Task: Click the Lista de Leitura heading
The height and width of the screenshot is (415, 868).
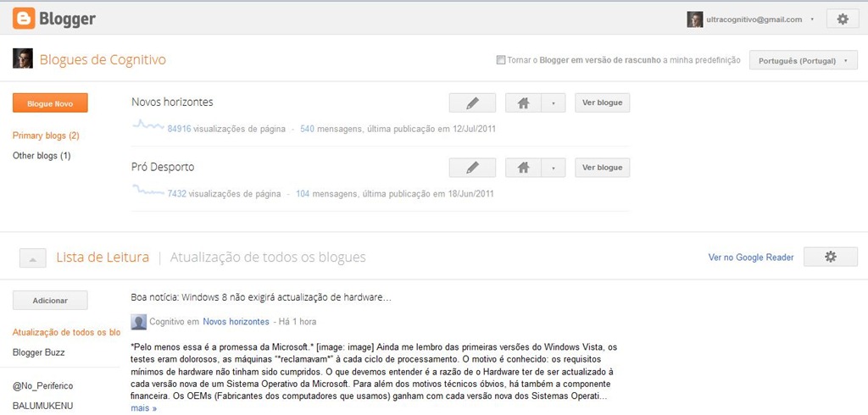Action: [103, 257]
